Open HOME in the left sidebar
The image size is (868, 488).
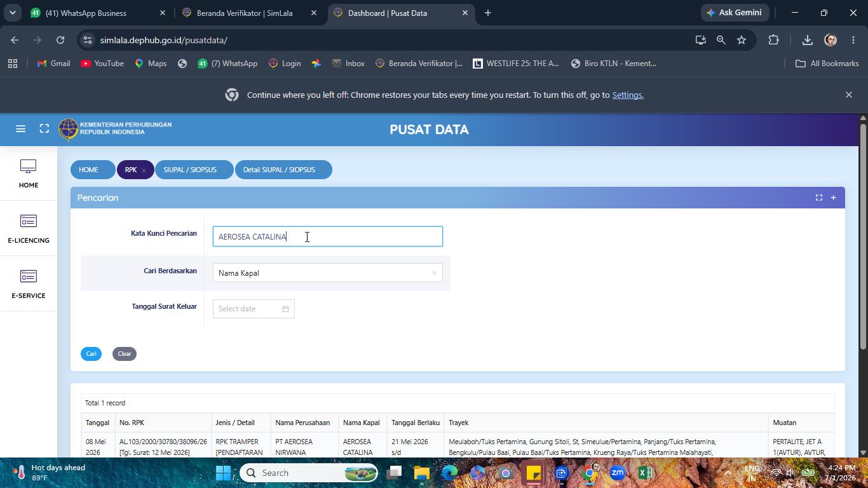pyautogui.click(x=29, y=173)
